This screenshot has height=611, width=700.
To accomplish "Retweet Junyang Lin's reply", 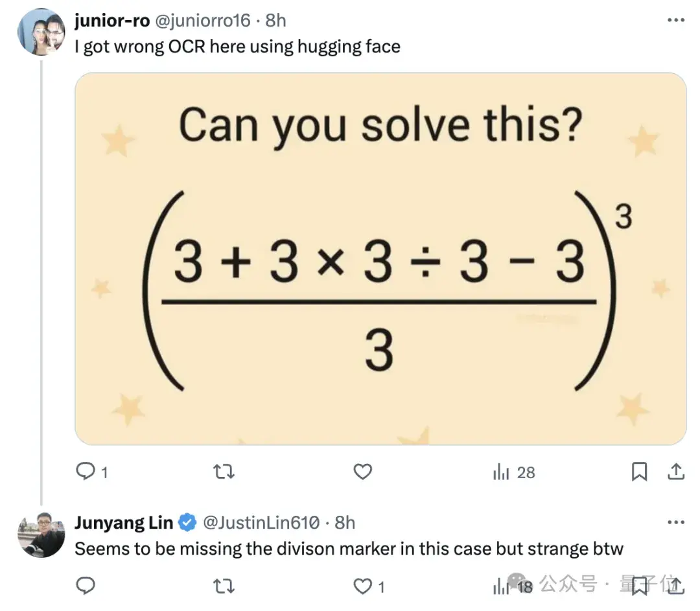I will [x=224, y=586].
